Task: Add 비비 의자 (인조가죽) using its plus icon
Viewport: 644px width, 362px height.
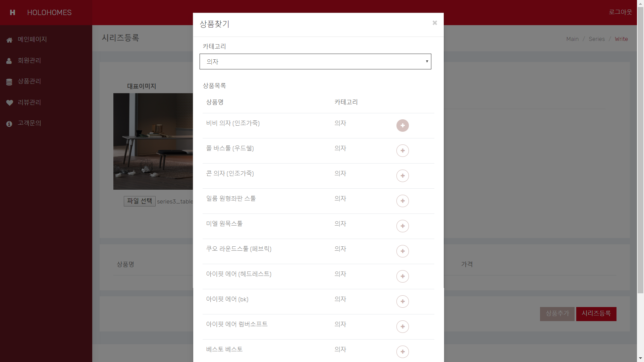Action: (402, 125)
